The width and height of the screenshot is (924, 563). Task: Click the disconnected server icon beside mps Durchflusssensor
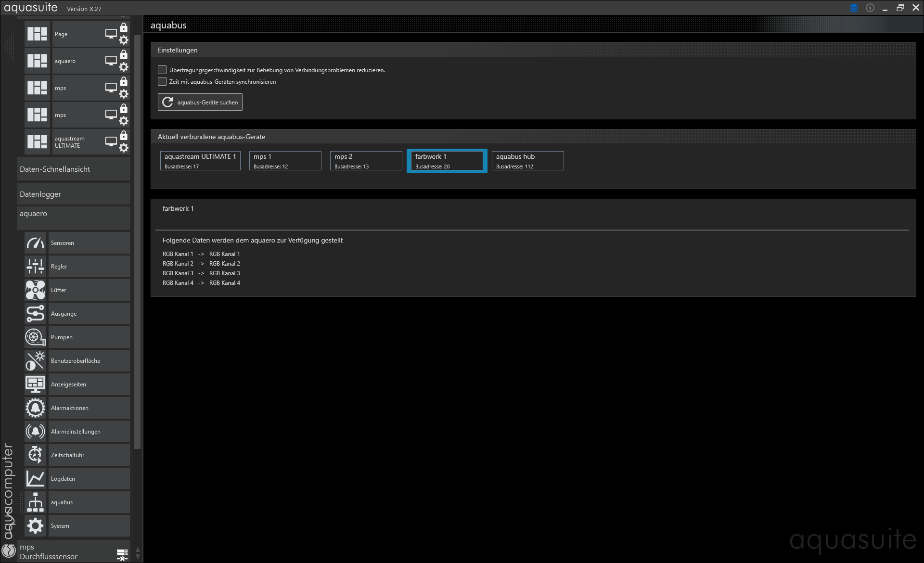pos(122,554)
